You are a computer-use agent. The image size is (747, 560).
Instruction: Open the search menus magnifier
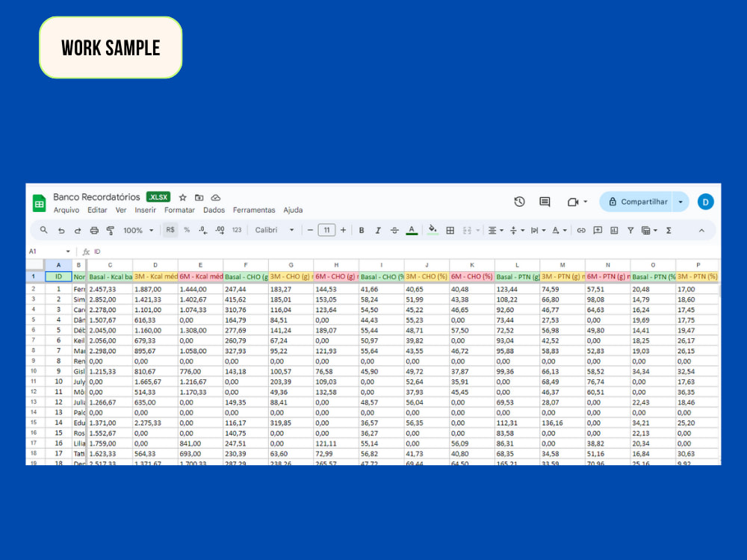44,230
